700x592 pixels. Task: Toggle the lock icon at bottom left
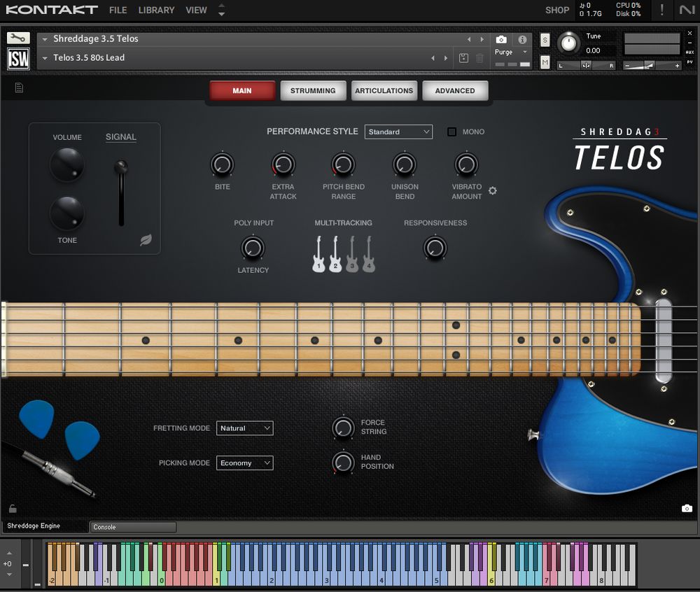[x=13, y=509]
